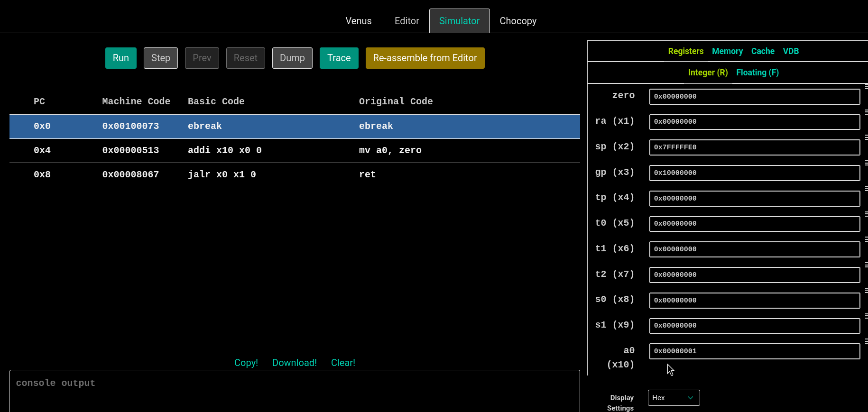The height and width of the screenshot is (412, 868).
Task: Switch to the Editor tab
Action: coord(407,21)
